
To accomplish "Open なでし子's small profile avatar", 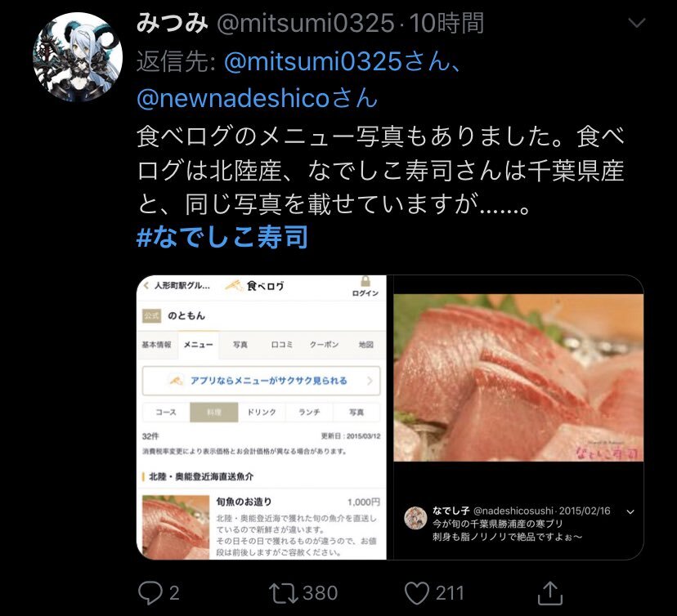I will [415, 518].
